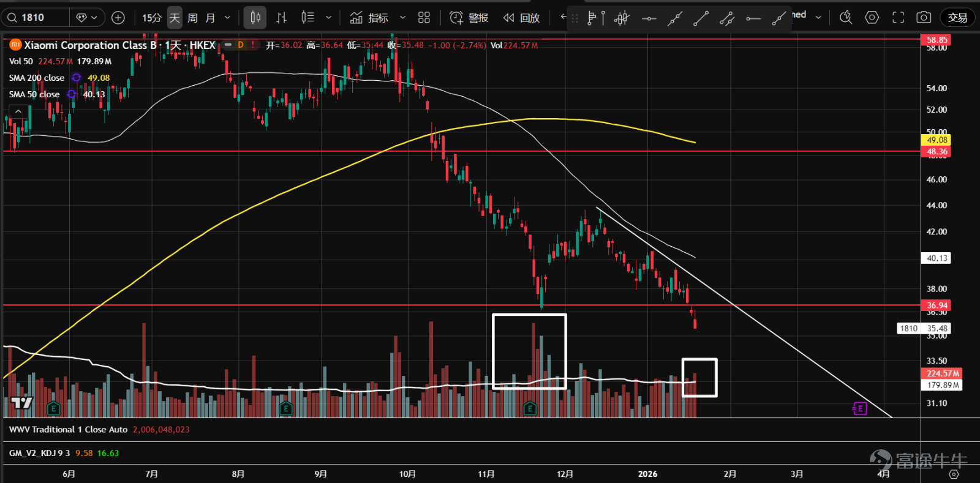Screen dimensions: 980x483
Task: Select WWV Traditional 1 Close Auto indicator
Action: click(x=68, y=430)
